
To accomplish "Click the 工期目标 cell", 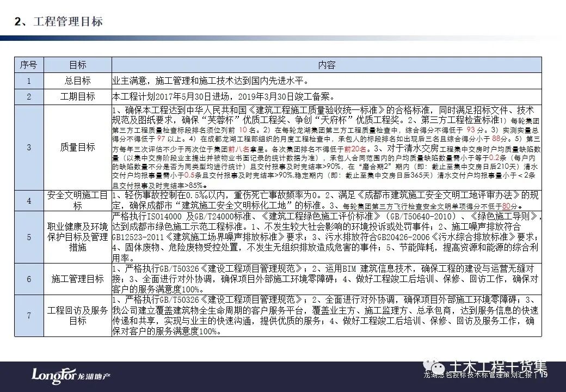I will click(76, 96).
